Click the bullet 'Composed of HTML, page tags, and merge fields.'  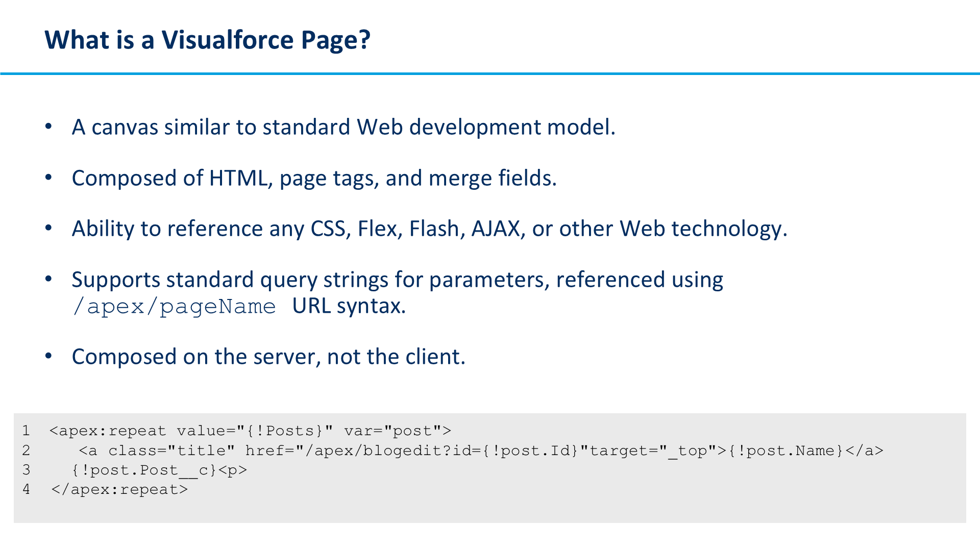[314, 178]
